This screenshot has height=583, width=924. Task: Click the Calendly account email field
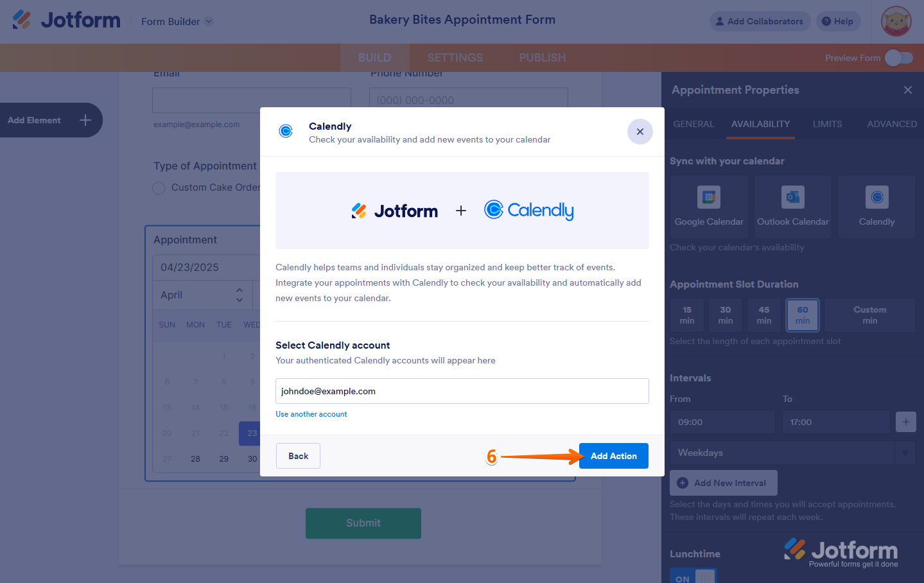pyautogui.click(x=462, y=391)
